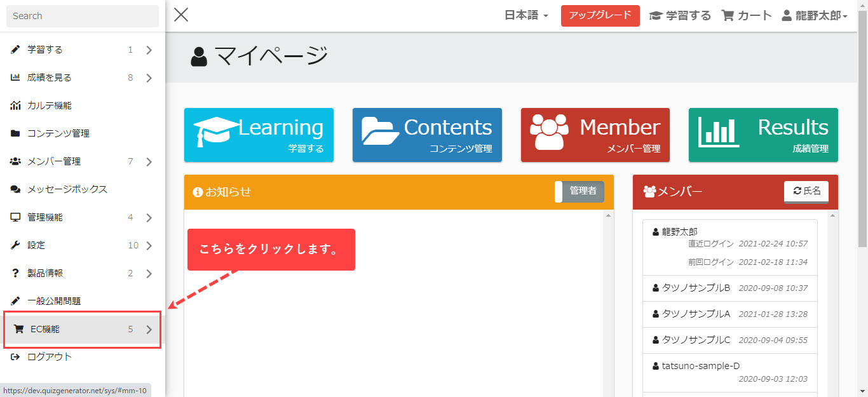Open the 日本語 language dropdown
The image size is (868, 397).
[x=526, y=16]
